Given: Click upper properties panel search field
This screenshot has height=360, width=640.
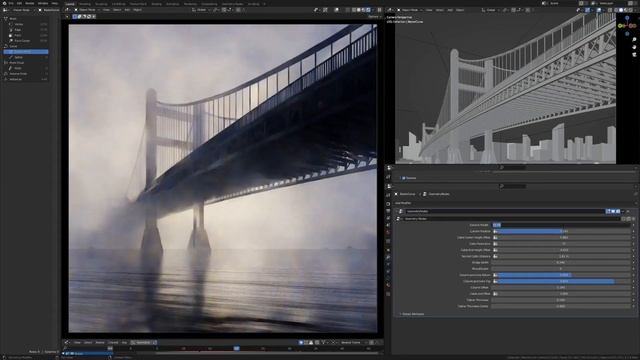Looking at the screenshot, I should 512,167.
